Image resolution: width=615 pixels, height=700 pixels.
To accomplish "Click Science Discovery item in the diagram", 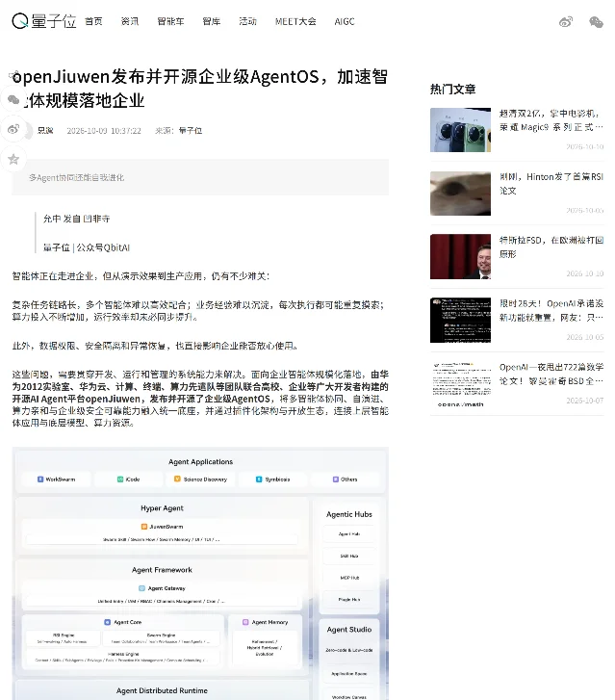I will pos(200,479).
